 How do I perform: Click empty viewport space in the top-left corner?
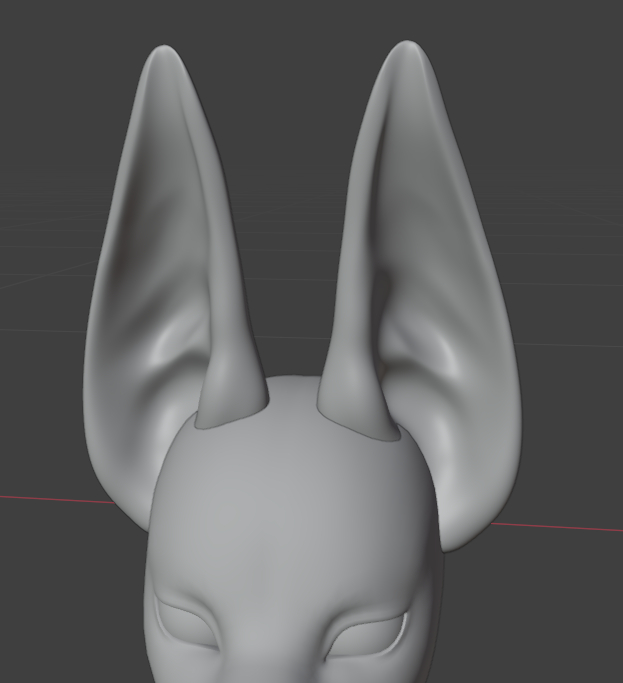(40, 40)
